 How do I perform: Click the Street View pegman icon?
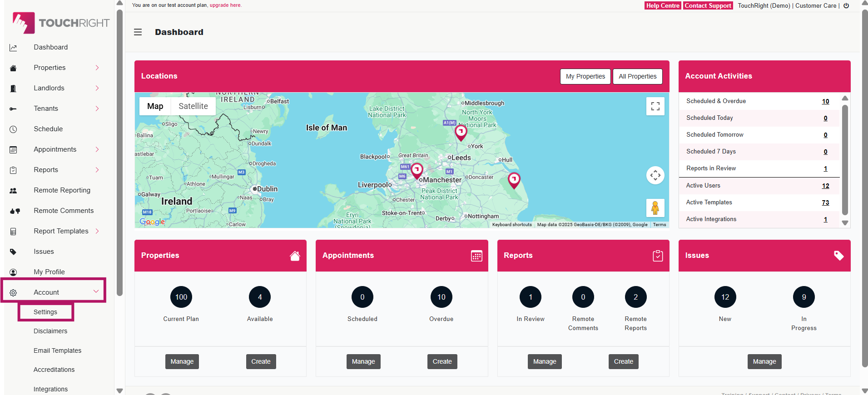pos(655,208)
